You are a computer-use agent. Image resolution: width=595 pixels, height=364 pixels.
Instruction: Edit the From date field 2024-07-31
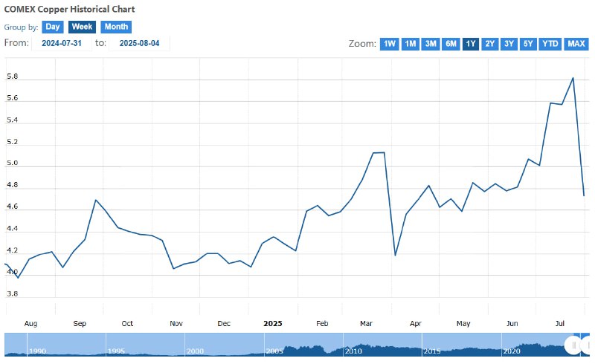[x=62, y=43]
